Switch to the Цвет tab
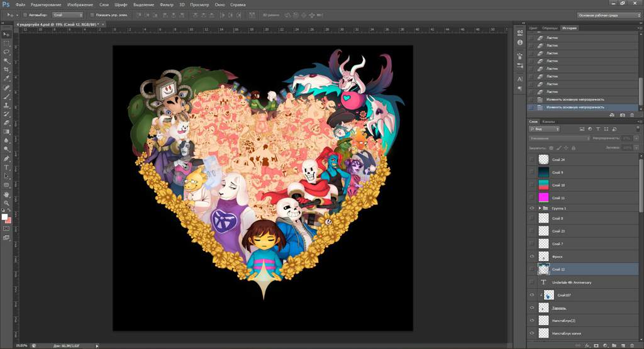644x349 pixels. [533, 28]
